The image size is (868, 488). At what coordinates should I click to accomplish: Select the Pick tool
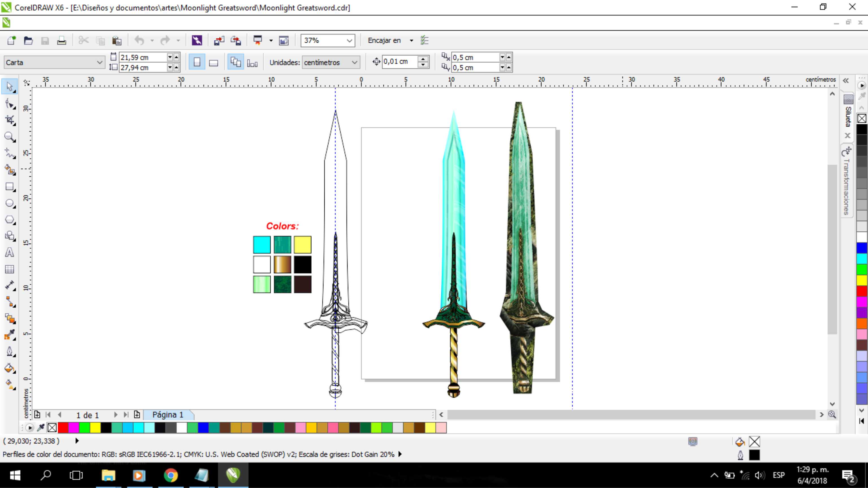click(10, 87)
